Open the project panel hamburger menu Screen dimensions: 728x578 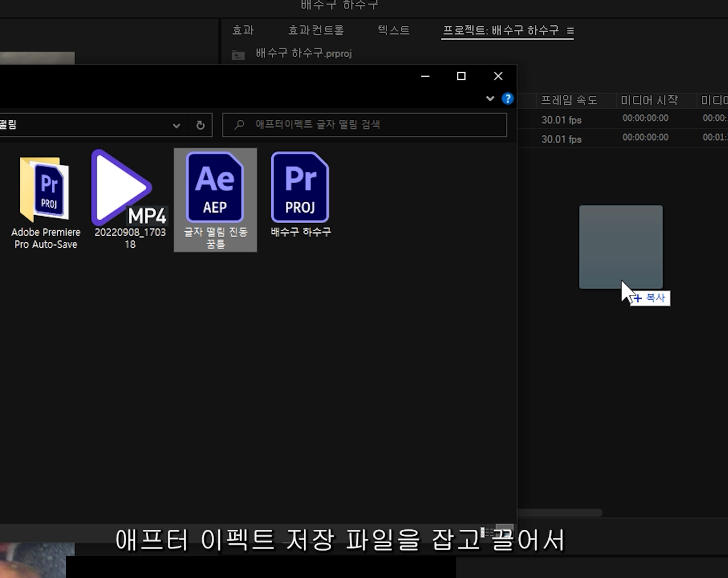pyautogui.click(x=570, y=31)
